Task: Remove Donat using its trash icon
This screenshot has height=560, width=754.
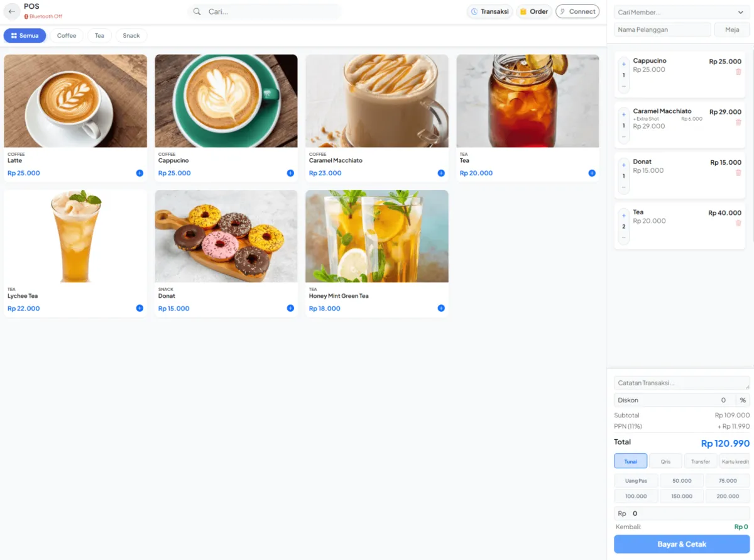Action: [x=738, y=173]
